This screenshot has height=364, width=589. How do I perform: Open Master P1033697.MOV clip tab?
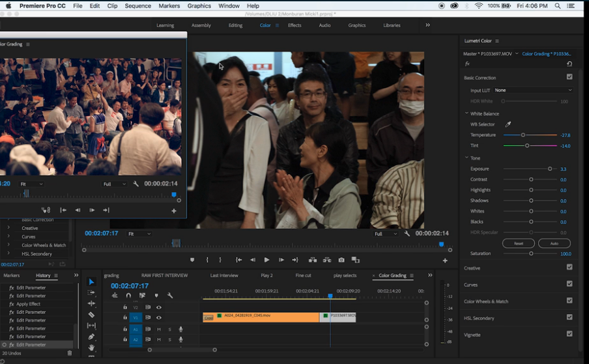point(487,53)
